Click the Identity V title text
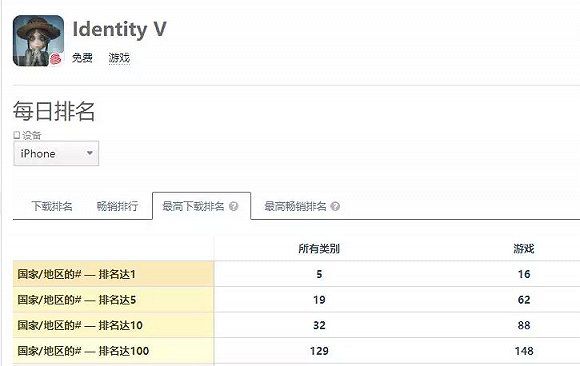The image size is (580, 366). click(x=119, y=30)
